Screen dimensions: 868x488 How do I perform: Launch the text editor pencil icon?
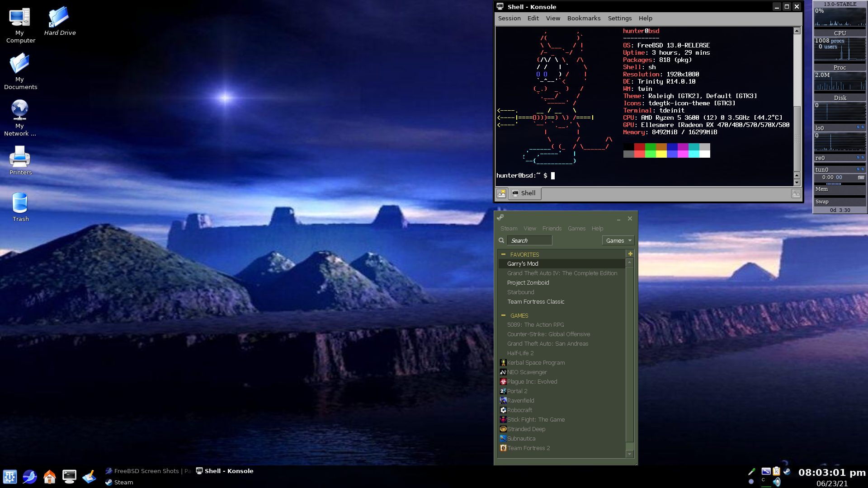coord(89,477)
